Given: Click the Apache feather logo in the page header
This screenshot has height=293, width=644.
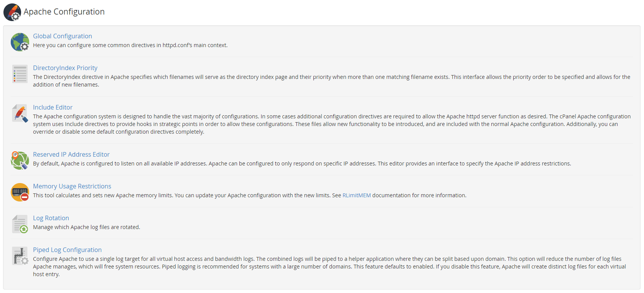Looking at the screenshot, I should click(12, 12).
